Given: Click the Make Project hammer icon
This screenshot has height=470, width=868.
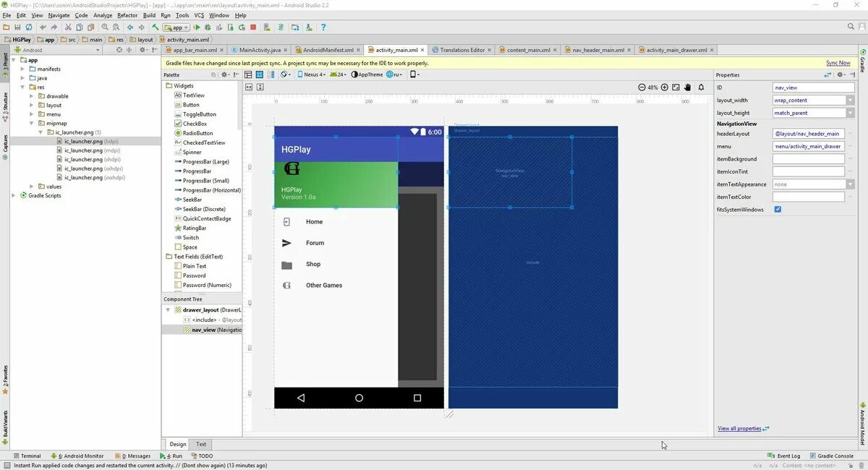Looking at the screenshot, I should pos(156,27).
